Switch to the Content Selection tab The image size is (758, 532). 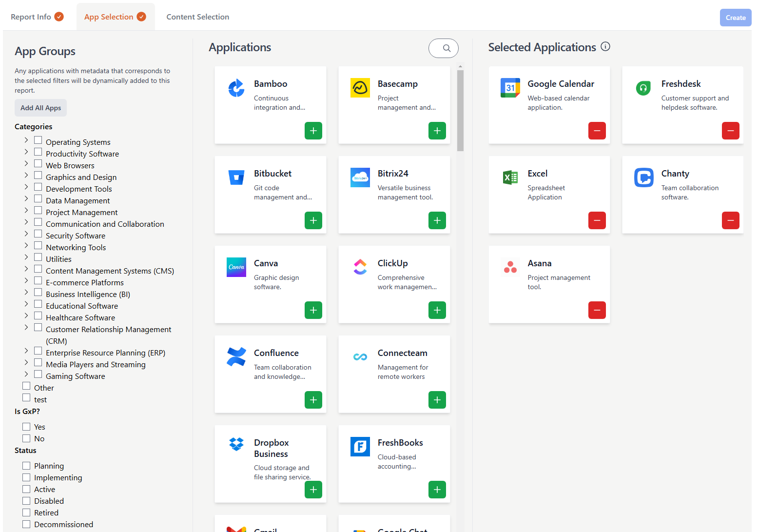(197, 16)
